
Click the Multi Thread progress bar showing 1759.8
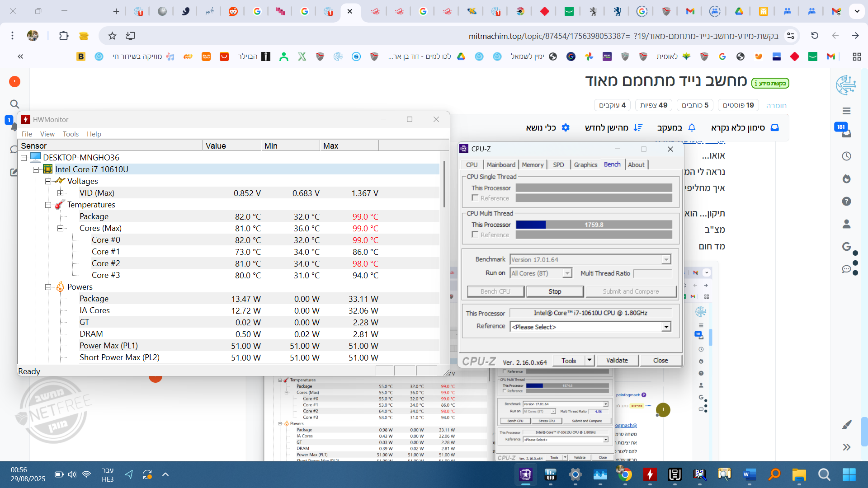tap(594, 225)
